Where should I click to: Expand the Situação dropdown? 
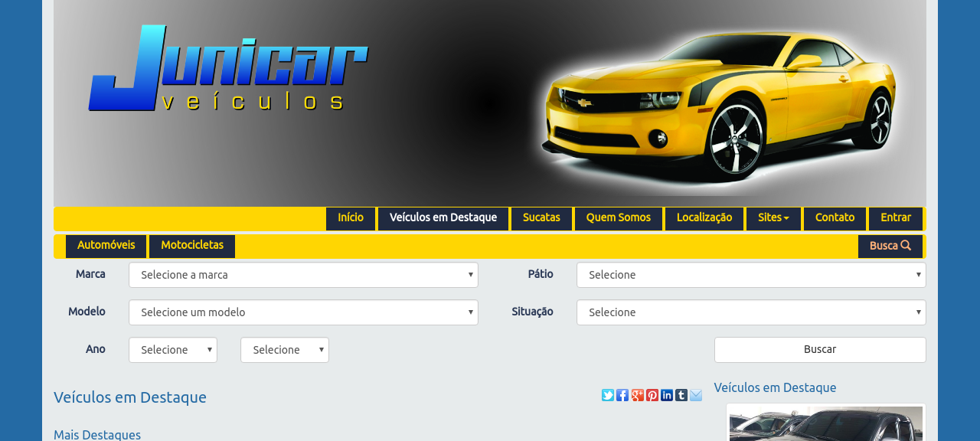tap(751, 312)
